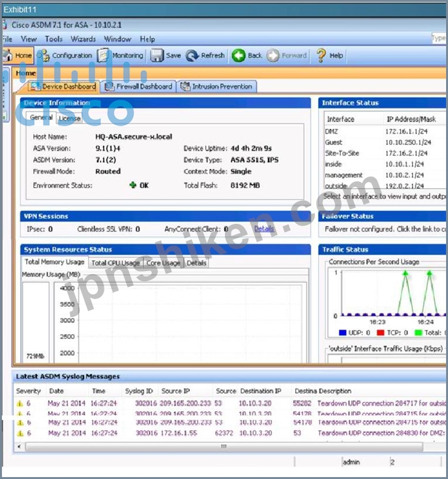Viewport: 448px width, 479px height.
Task: Open the Tools menu
Action: [54, 39]
